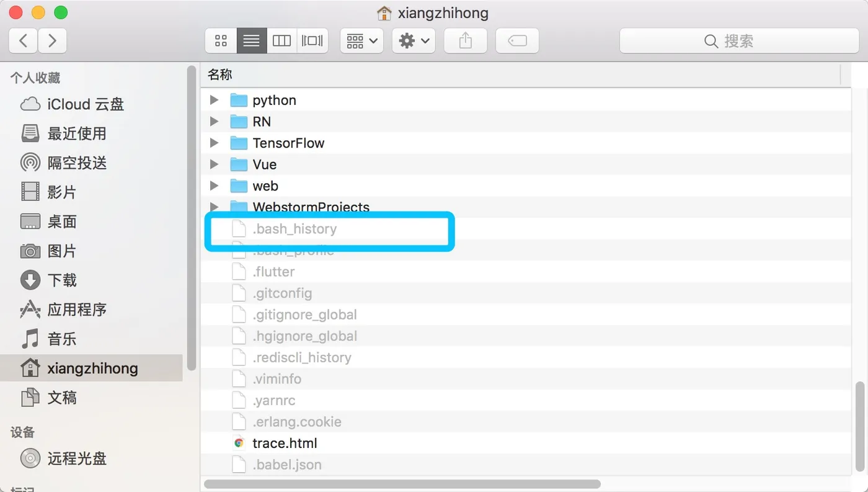This screenshot has height=492, width=868.
Task: Select the web folder icon
Action: coord(239,186)
